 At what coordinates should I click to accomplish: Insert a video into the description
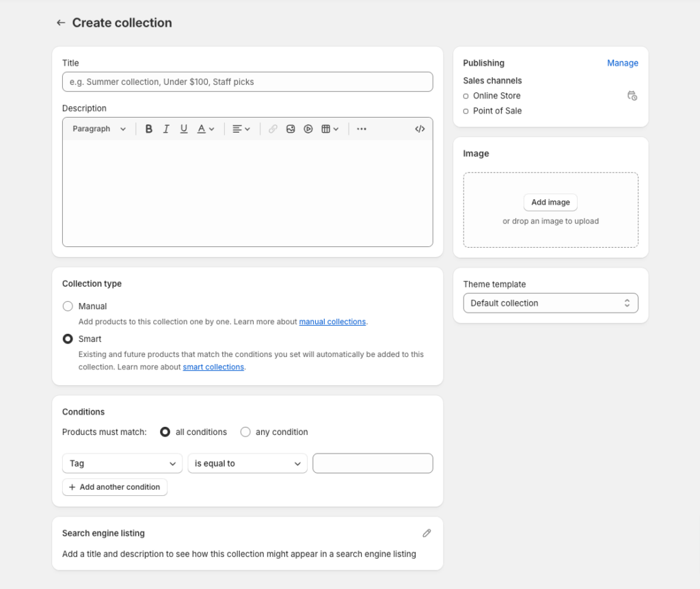[x=308, y=129]
